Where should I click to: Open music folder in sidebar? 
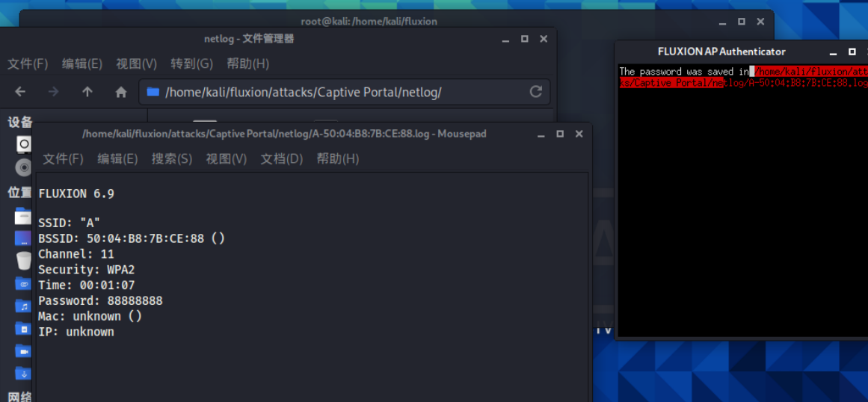pos(24,306)
